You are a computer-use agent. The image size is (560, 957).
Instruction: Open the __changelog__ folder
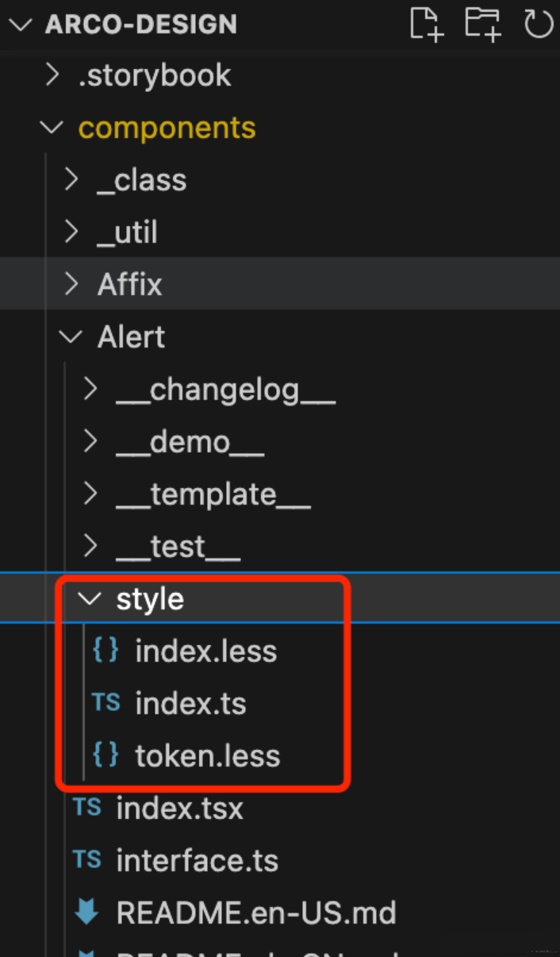coord(226,390)
